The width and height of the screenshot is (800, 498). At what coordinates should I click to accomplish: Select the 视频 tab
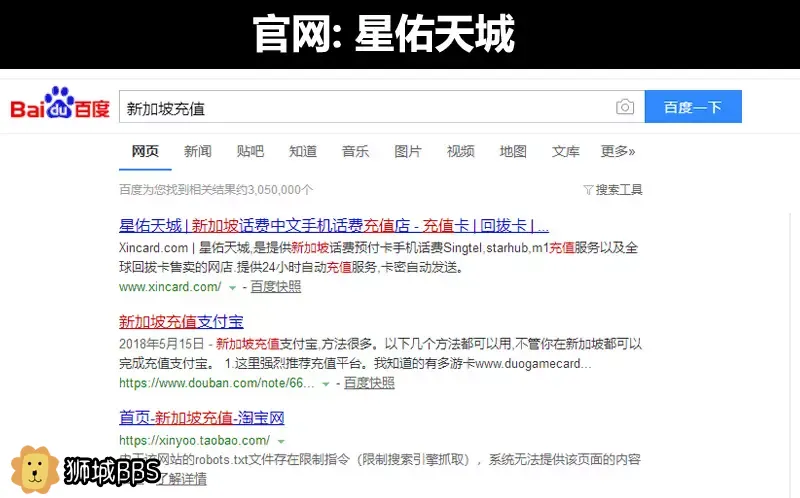click(461, 151)
